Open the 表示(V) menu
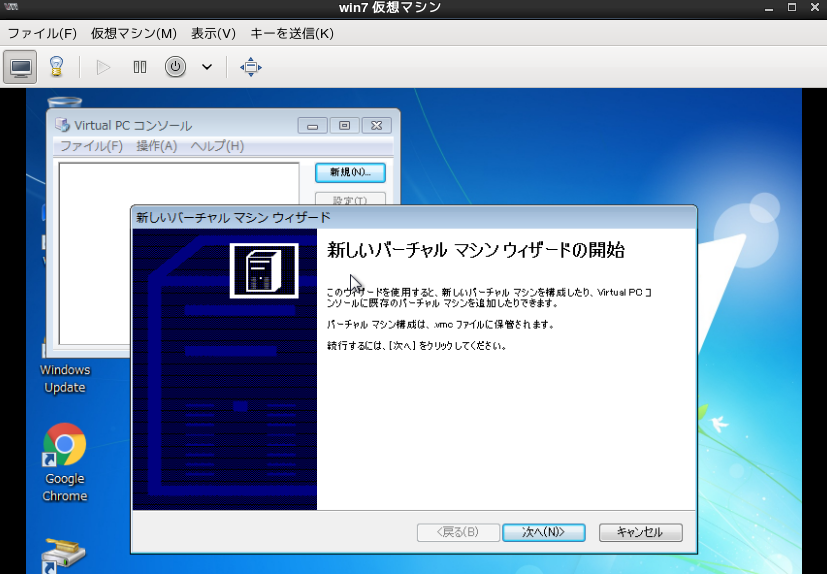 (213, 34)
